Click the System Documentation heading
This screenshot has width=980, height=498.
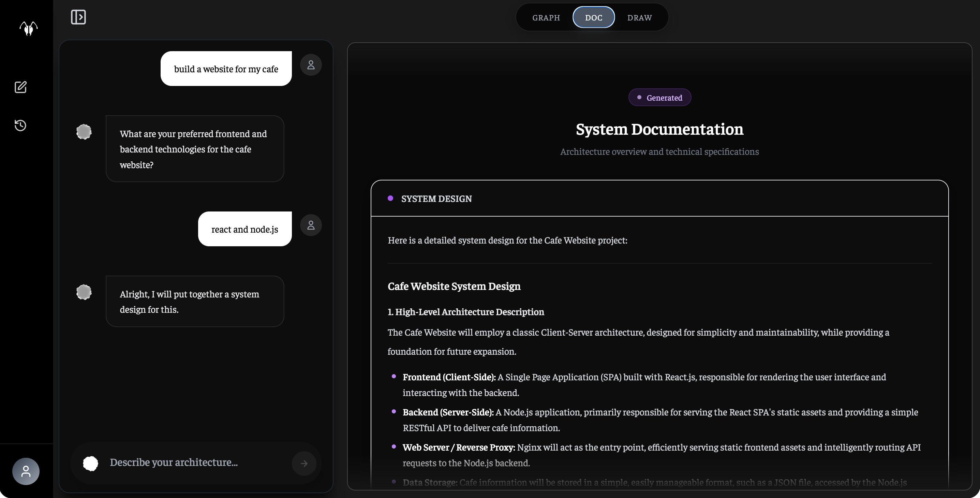pyautogui.click(x=659, y=129)
